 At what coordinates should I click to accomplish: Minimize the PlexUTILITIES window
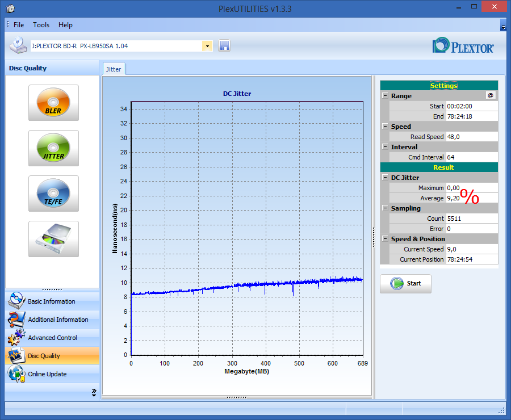coord(459,7)
